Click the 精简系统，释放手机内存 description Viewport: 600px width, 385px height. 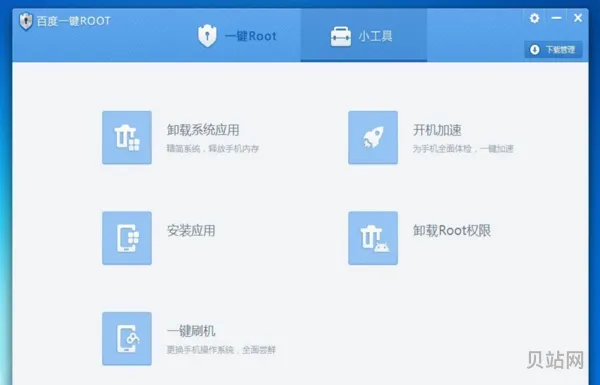point(213,148)
